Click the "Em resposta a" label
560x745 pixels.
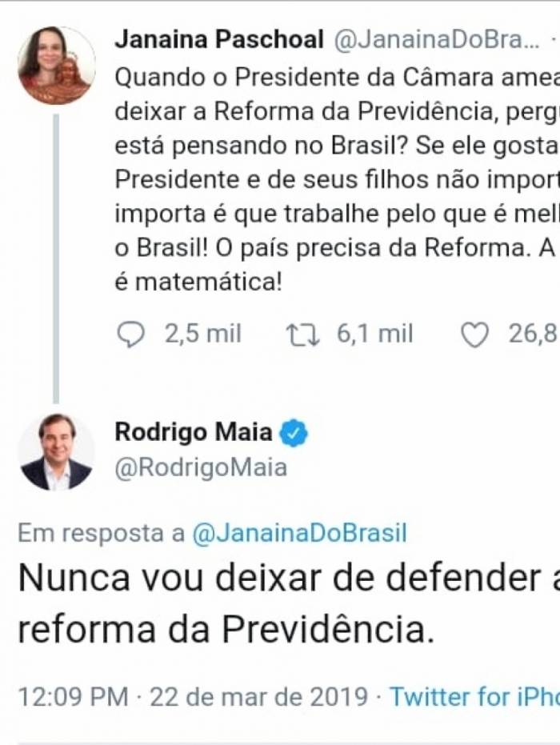click(101, 534)
